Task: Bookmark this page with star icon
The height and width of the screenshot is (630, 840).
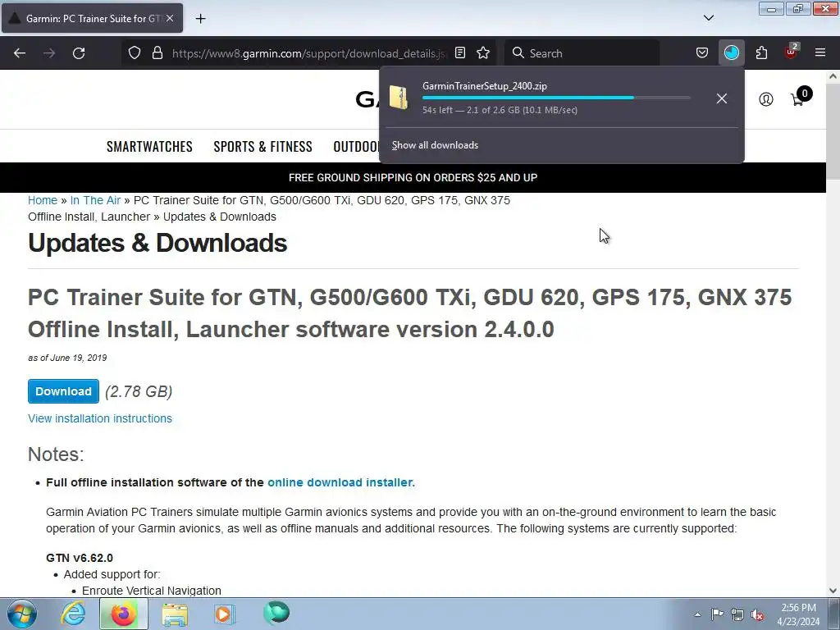Action: click(x=483, y=53)
